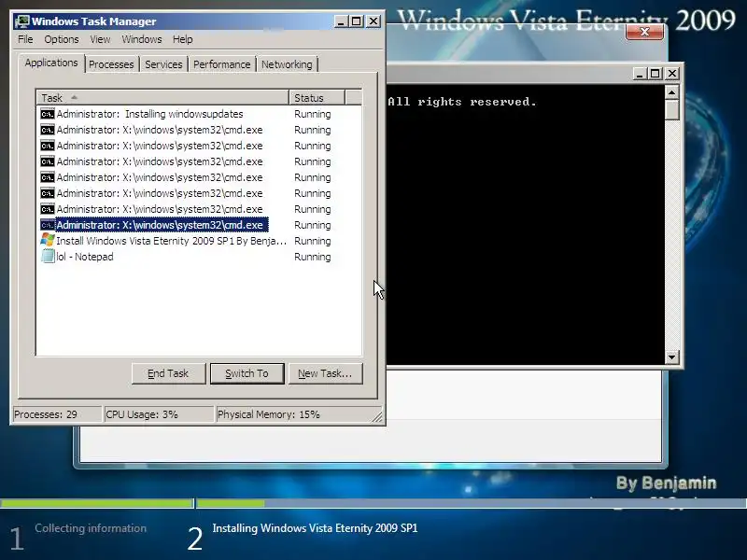
Task: Click the Task Manager resize grip corner
Action: click(x=377, y=416)
